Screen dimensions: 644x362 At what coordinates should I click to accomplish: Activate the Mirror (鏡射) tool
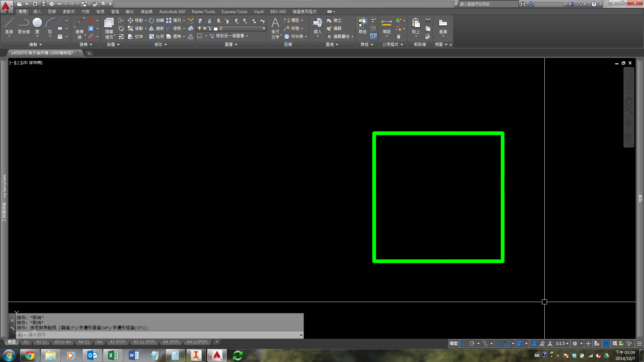[156, 28]
